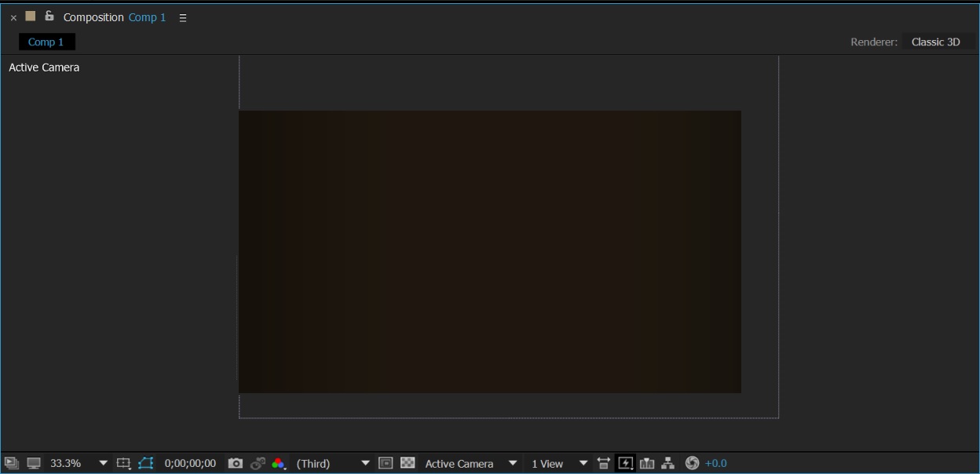This screenshot has width=980, height=474.
Task: Toggle mask and shape path visibility
Action: [144, 463]
